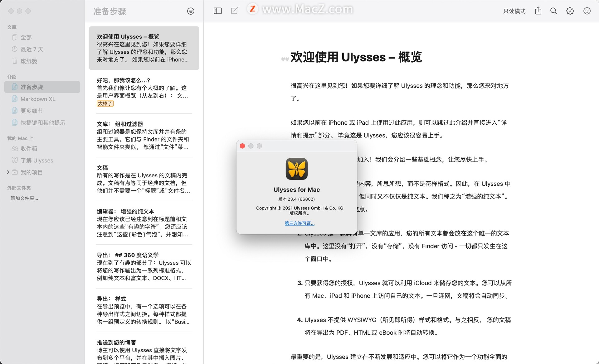
Task: Click the 欢迎使用 Ulysses – 概览 heading in editor
Action: pos(356,57)
